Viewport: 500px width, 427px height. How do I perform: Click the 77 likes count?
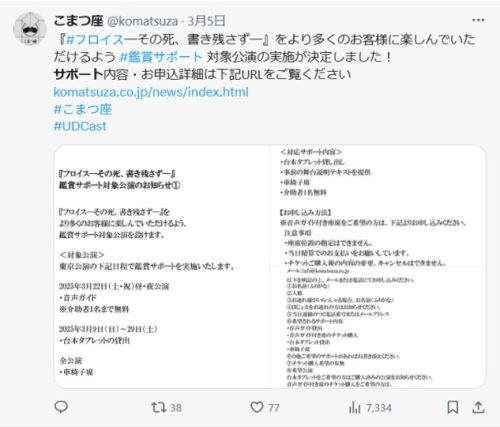pos(274,408)
